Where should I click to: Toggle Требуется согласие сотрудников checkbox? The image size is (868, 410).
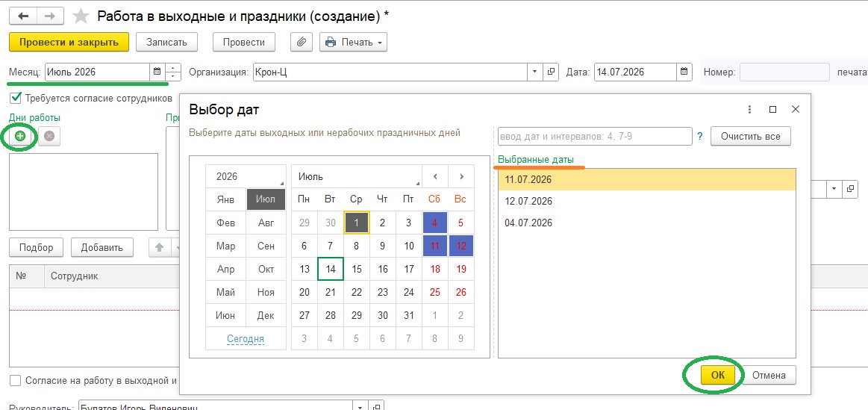[x=16, y=99]
